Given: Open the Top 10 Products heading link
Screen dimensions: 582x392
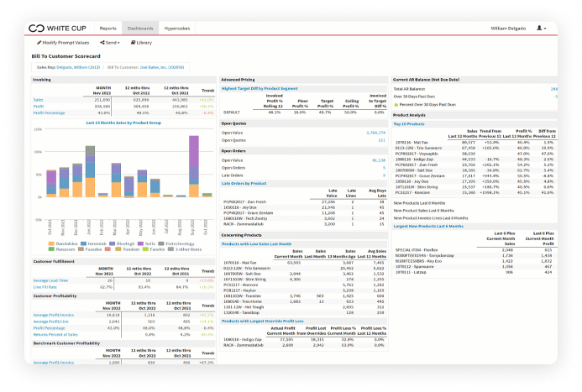Looking at the screenshot, I should pos(408,123).
